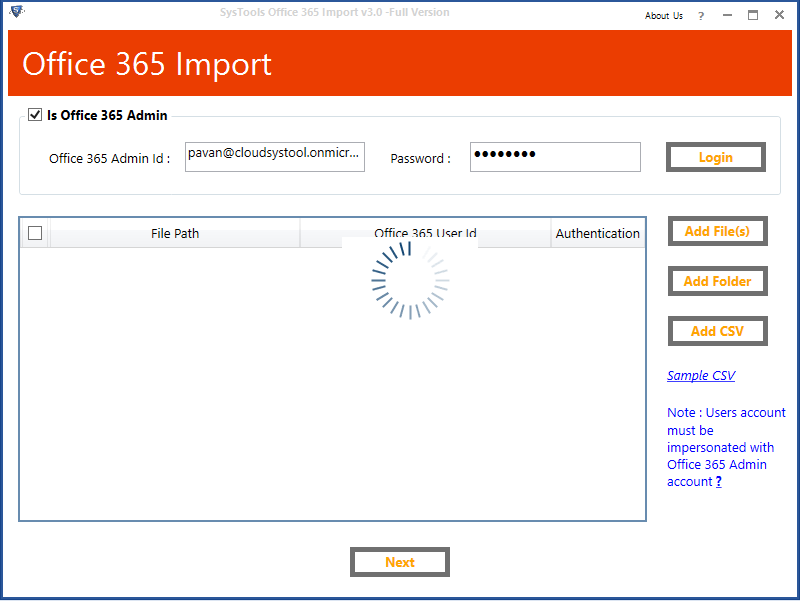Screen dimensions: 800x601
Task: Open the help question mark icon
Action: [x=701, y=16]
